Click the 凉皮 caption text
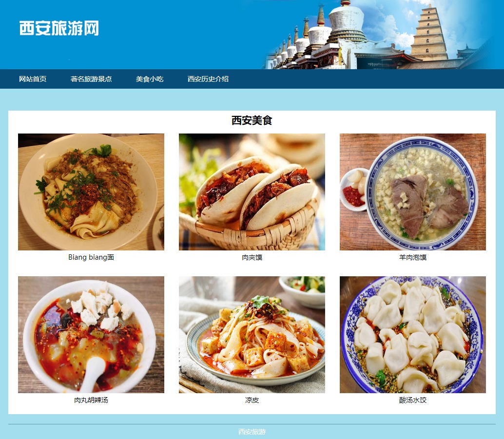Screen dimensions: 504x439 click(x=252, y=400)
